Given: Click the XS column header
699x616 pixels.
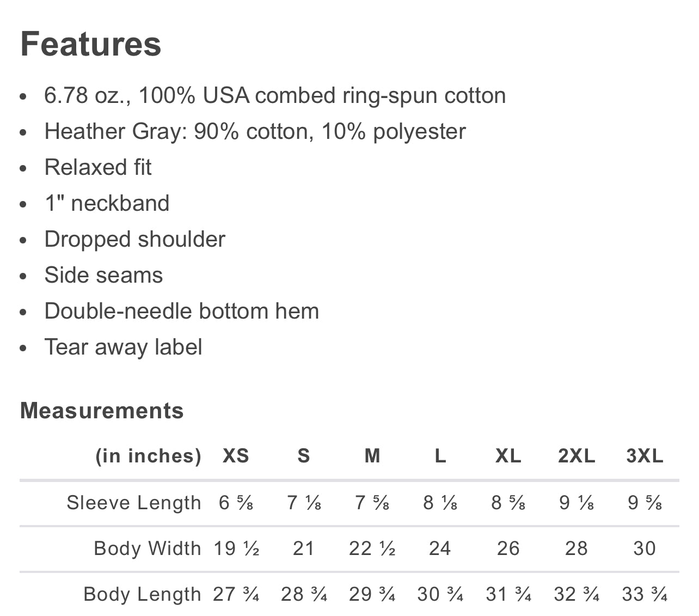Looking at the screenshot, I should [236, 456].
